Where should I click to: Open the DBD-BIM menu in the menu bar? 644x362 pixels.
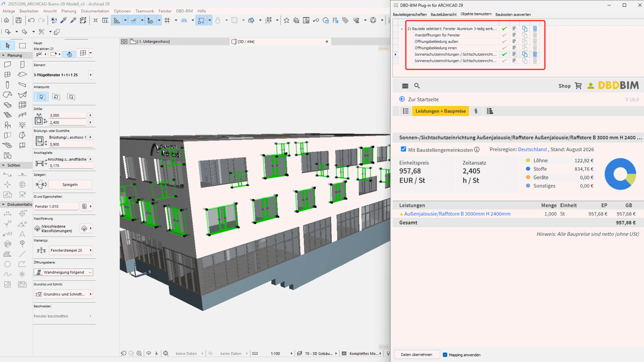(x=184, y=11)
